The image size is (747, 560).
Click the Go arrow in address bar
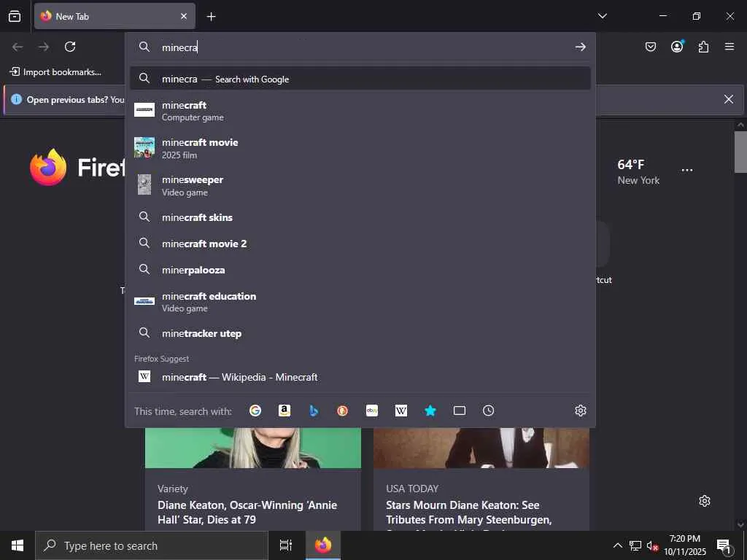point(580,47)
